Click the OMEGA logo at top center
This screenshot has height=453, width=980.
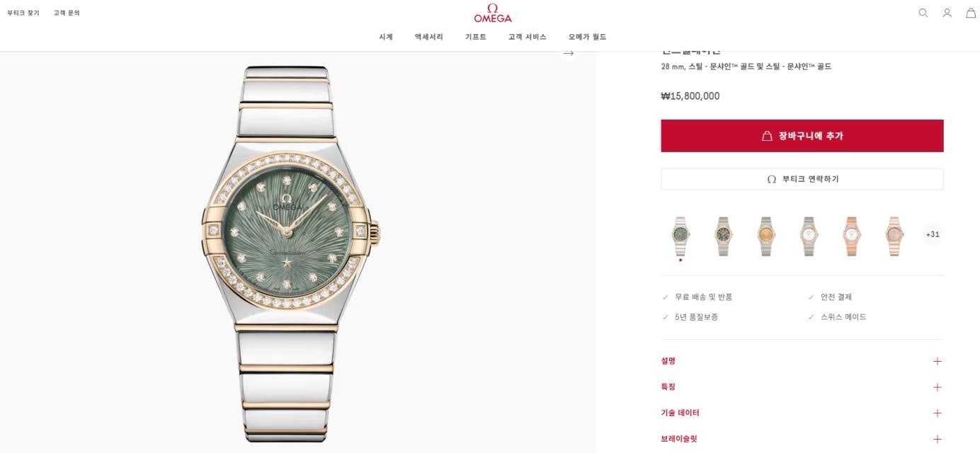[493, 13]
